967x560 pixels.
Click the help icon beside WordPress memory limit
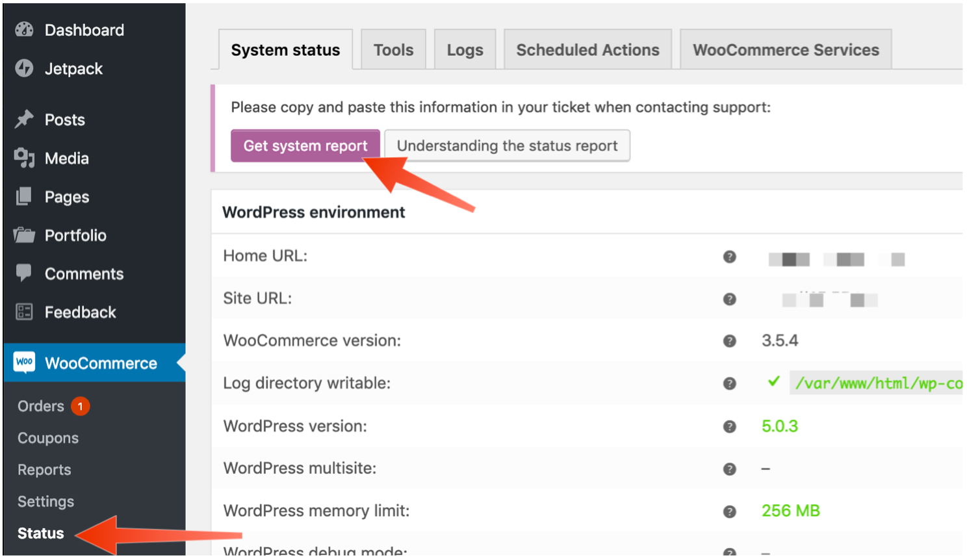[730, 511]
